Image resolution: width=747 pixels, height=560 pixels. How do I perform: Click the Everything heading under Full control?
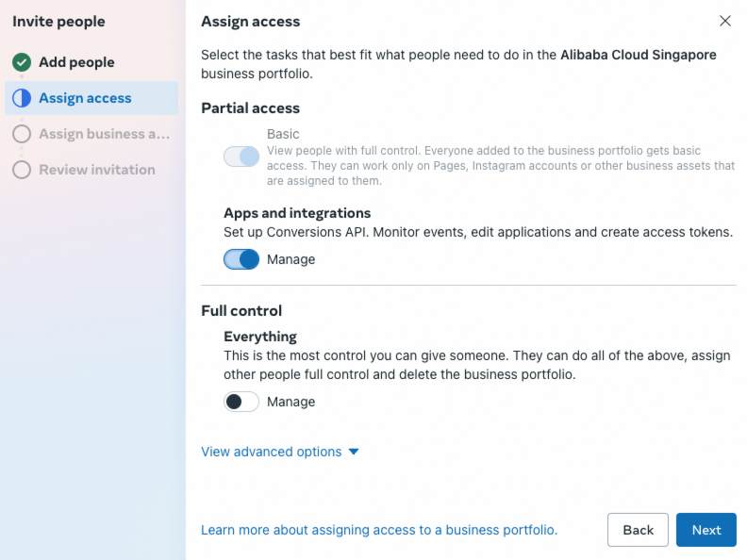(x=260, y=337)
